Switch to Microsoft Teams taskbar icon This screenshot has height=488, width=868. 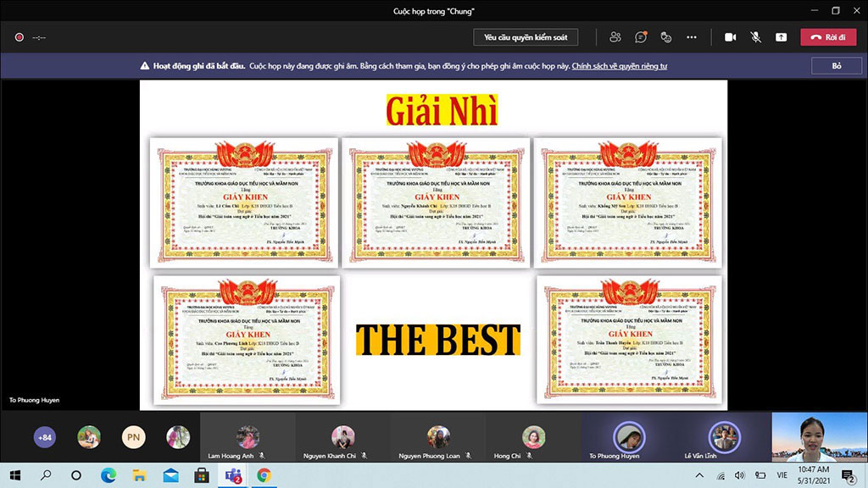coord(233,475)
